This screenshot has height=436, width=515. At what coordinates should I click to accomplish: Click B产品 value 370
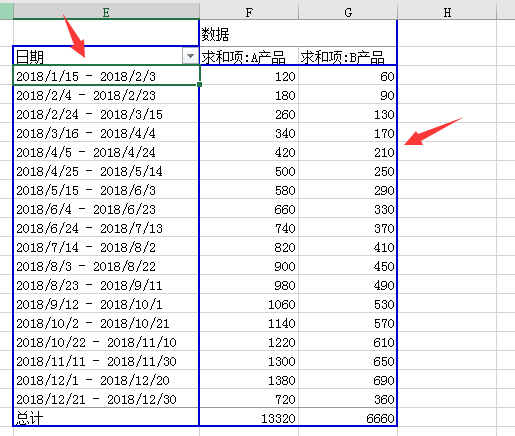pyautogui.click(x=348, y=227)
